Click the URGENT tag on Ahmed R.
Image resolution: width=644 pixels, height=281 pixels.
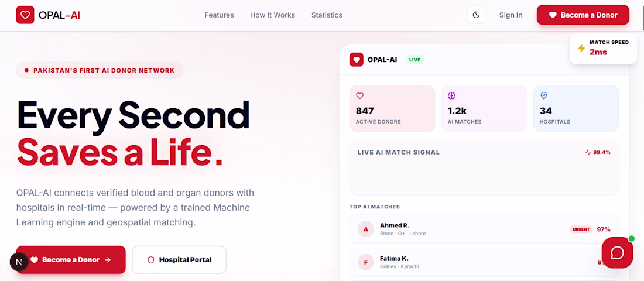(581, 229)
